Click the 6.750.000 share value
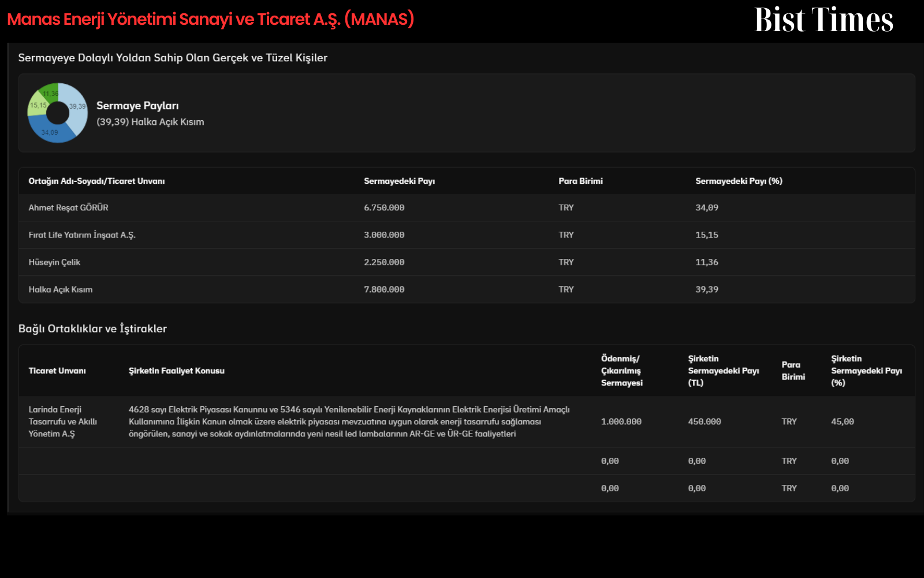Image resolution: width=924 pixels, height=578 pixels. 384,208
